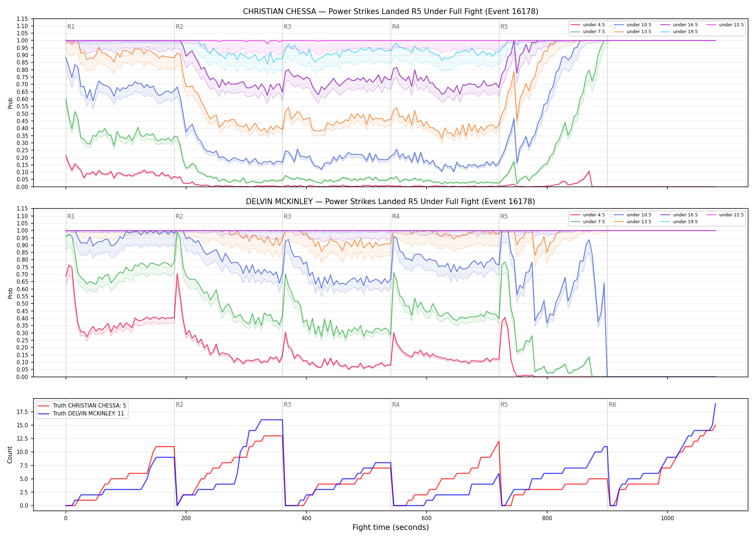Click the R4 round label in the Count chart

(396, 405)
